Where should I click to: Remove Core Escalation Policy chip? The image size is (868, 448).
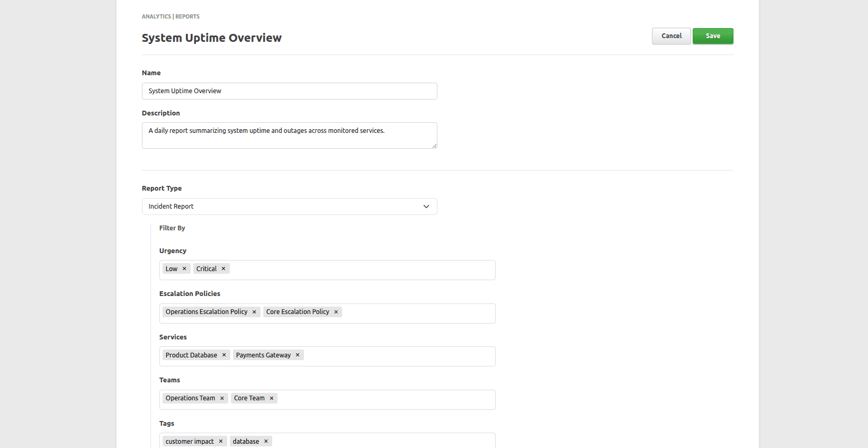click(336, 312)
